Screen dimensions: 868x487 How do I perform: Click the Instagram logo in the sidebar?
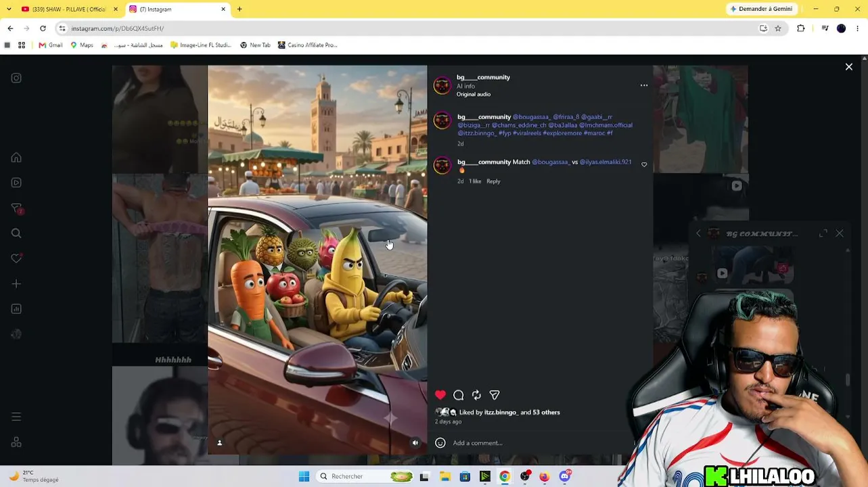(x=16, y=78)
